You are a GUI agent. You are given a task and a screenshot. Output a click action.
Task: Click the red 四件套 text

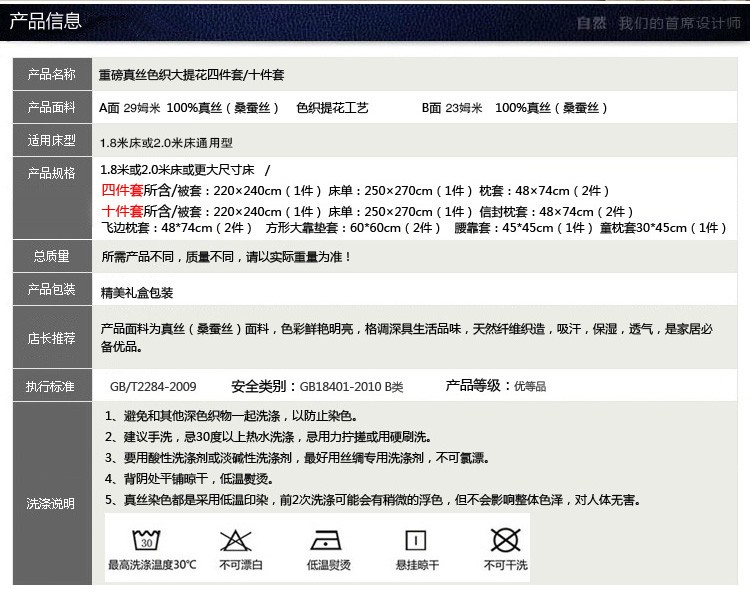coord(122,190)
